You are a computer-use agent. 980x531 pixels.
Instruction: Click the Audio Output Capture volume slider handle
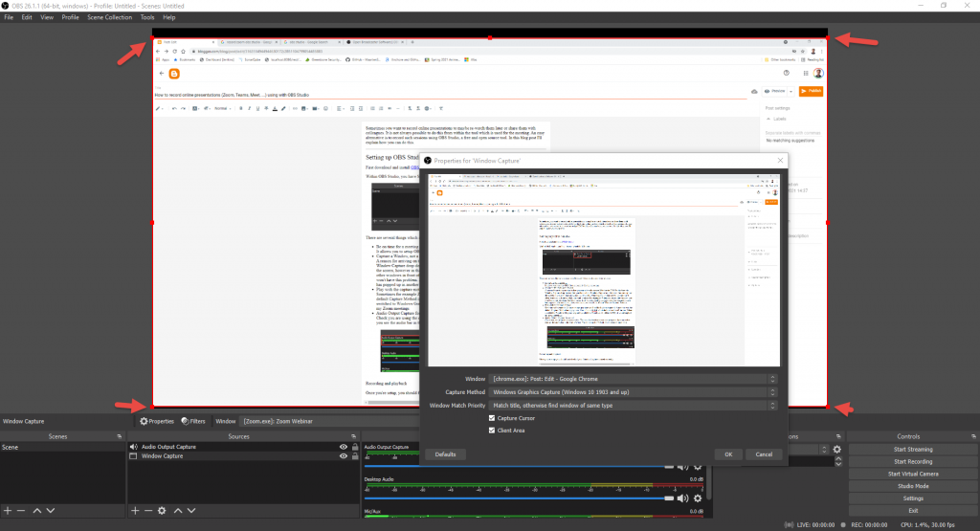[x=669, y=467]
